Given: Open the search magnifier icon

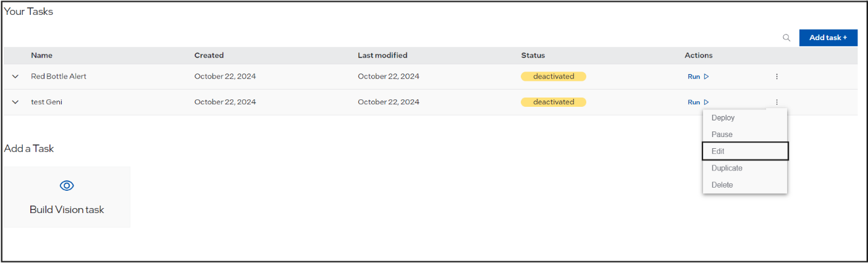Looking at the screenshot, I should pos(786,38).
